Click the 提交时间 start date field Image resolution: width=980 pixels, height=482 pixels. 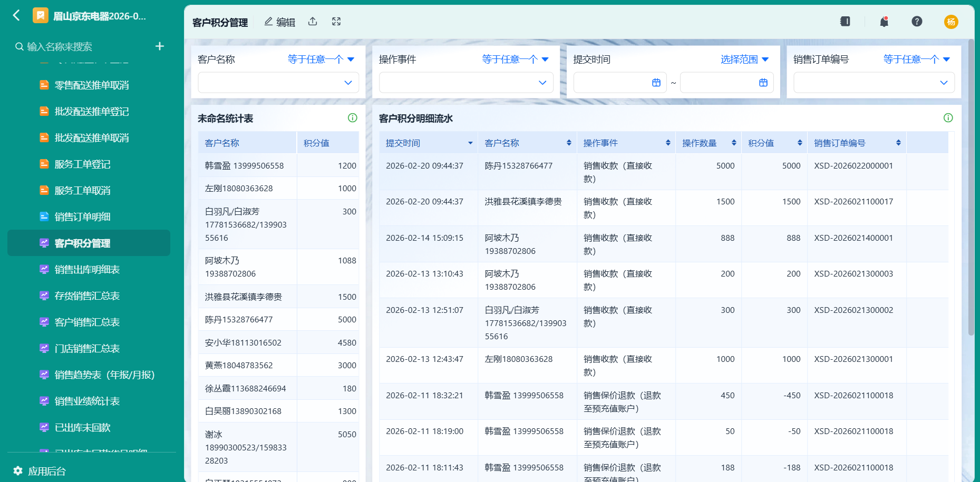[x=620, y=83]
